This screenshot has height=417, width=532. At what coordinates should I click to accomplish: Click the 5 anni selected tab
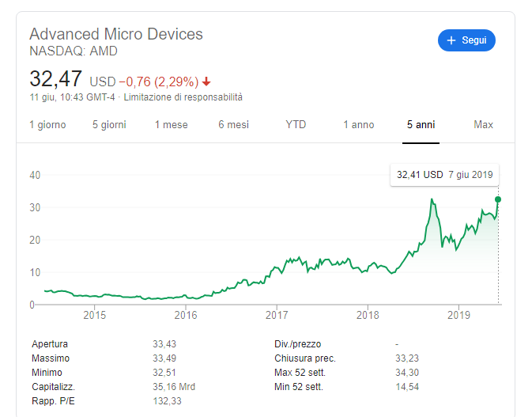click(421, 124)
